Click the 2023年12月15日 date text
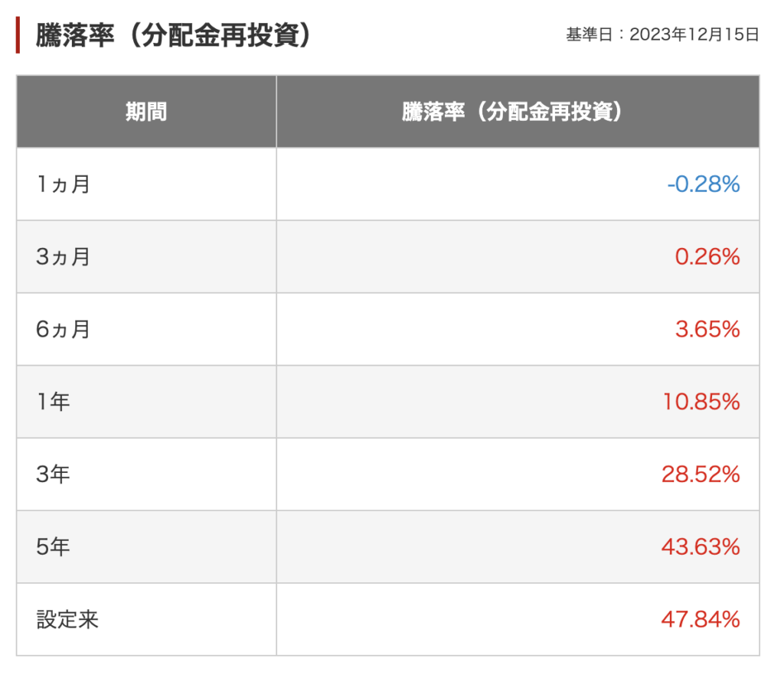 pyautogui.click(x=694, y=35)
